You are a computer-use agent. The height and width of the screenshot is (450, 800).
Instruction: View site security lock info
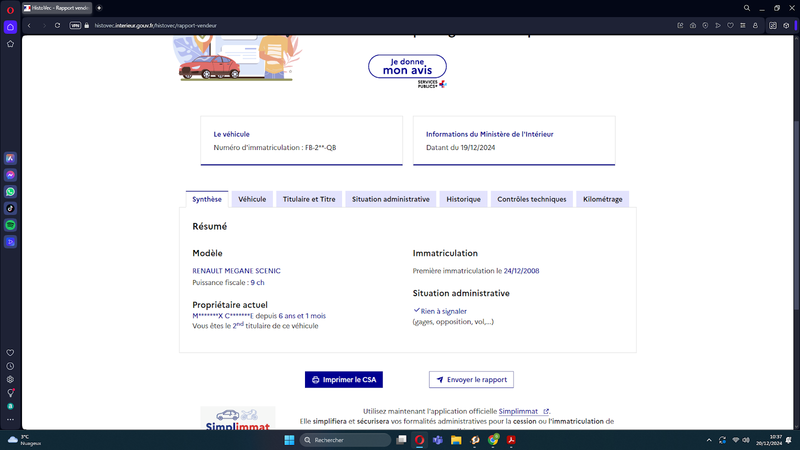[87, 26]
